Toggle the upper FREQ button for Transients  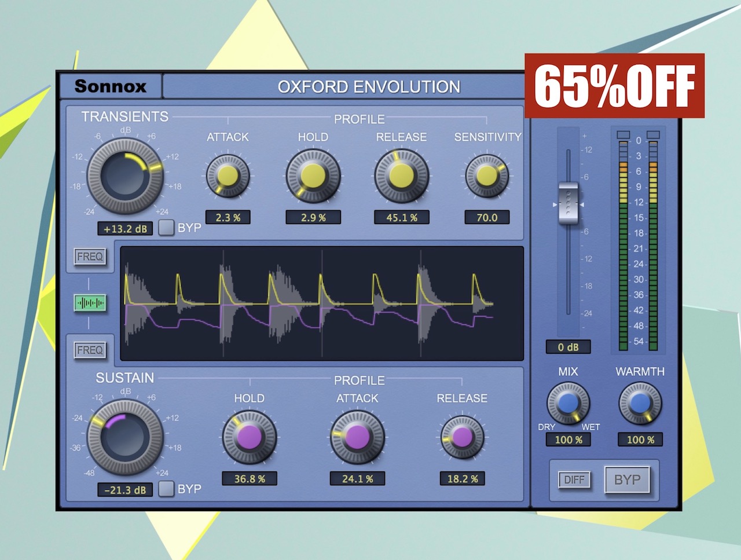coord(90,257)
